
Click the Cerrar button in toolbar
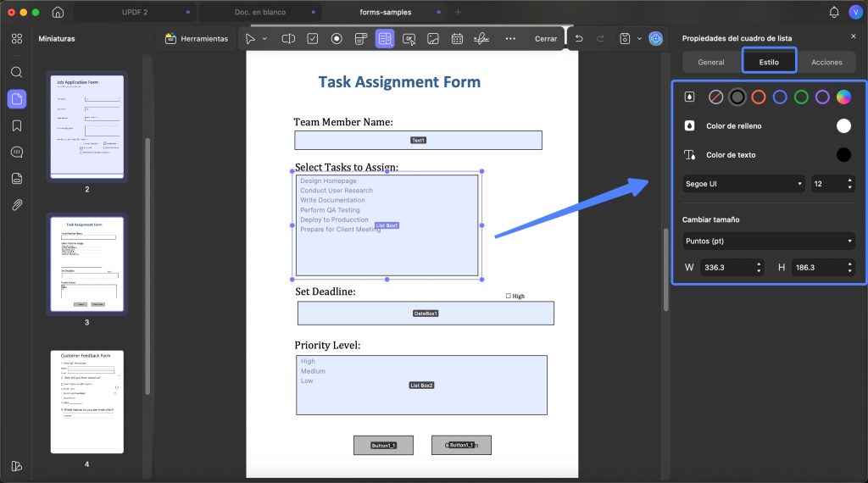[x=546, y=39]
